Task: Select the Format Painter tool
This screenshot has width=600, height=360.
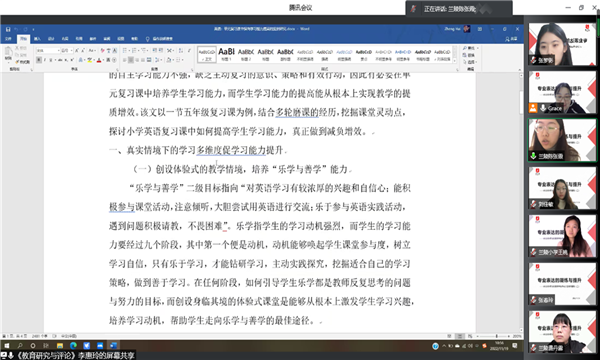Action: [x=23, y=62]
